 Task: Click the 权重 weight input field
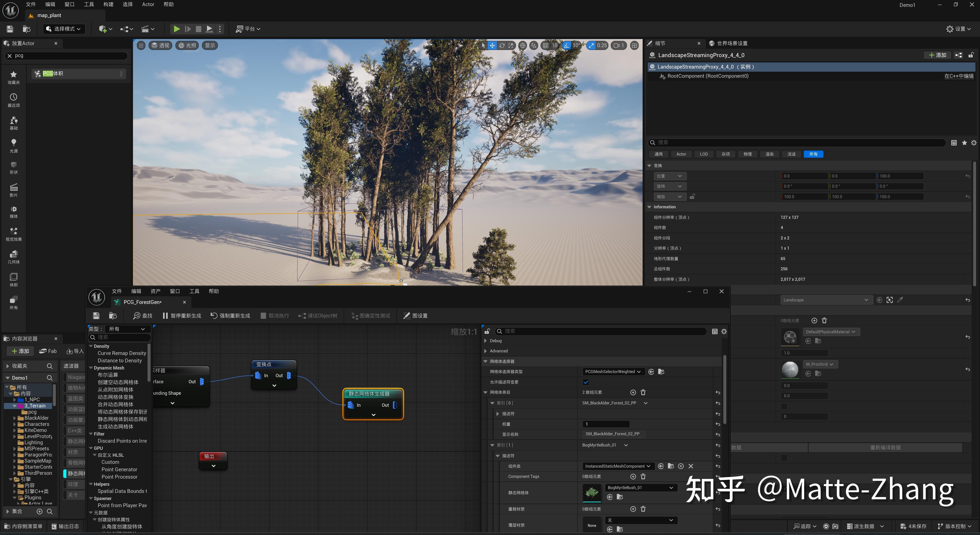[606, 424]
